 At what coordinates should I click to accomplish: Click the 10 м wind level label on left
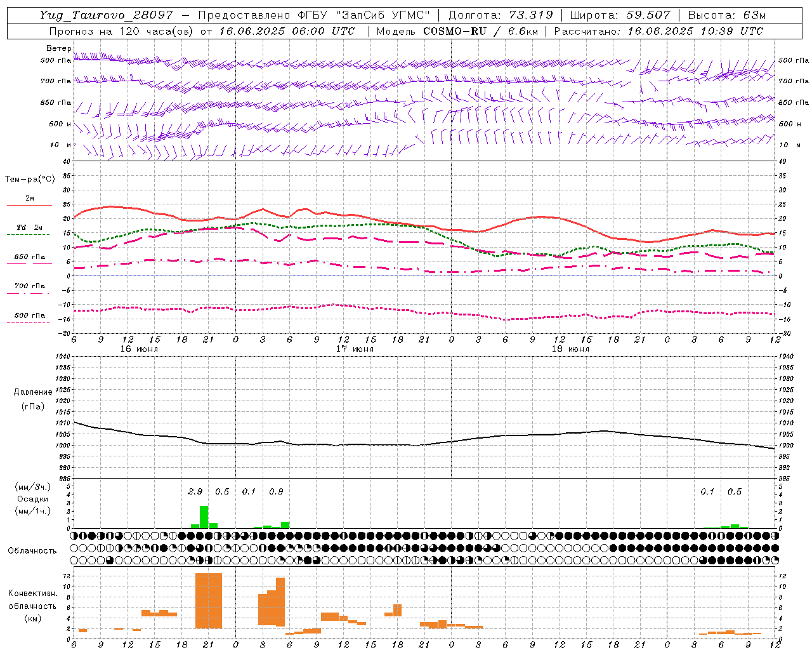tap(62, 145)
